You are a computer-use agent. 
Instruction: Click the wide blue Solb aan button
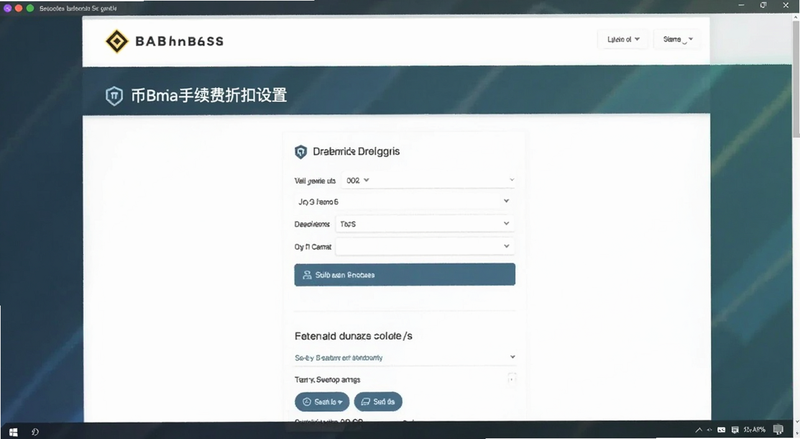pos(405,275)
